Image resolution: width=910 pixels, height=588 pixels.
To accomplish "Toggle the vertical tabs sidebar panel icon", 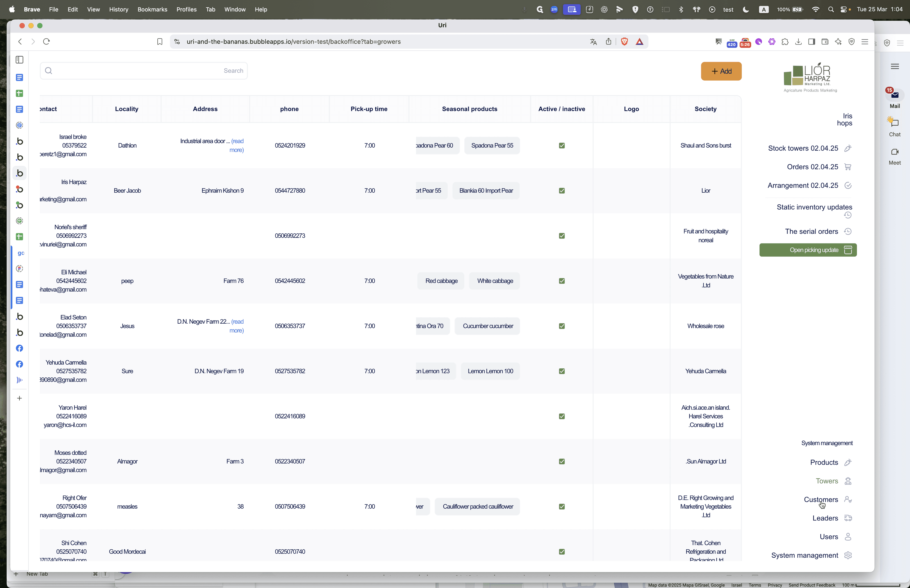I will click(19, 60).
